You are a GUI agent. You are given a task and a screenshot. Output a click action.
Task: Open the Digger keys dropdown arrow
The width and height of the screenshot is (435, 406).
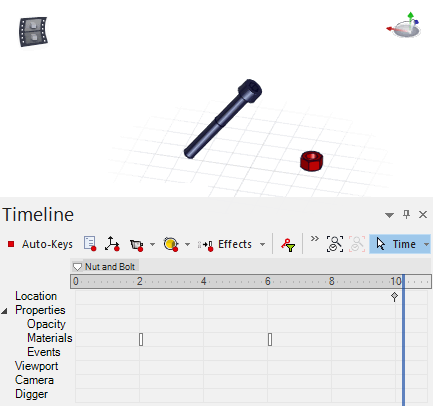tap(187, 245)
